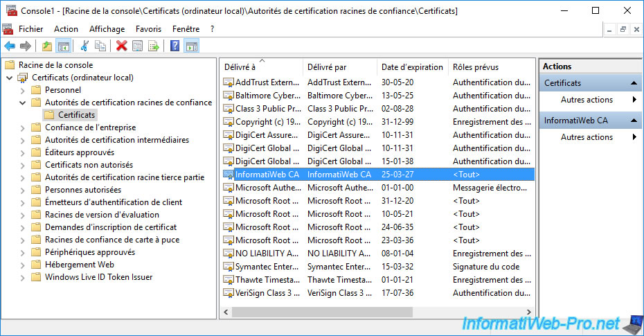This screenshot has height=336, width=644.
Task: Open the Affichage menu
Action: (x=107, y=29)
